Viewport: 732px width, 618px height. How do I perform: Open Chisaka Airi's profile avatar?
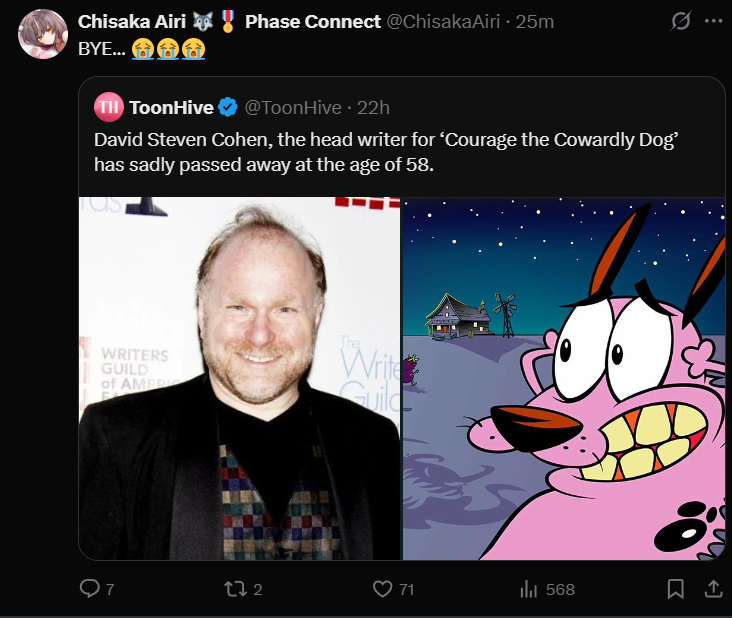pos(43,34)
